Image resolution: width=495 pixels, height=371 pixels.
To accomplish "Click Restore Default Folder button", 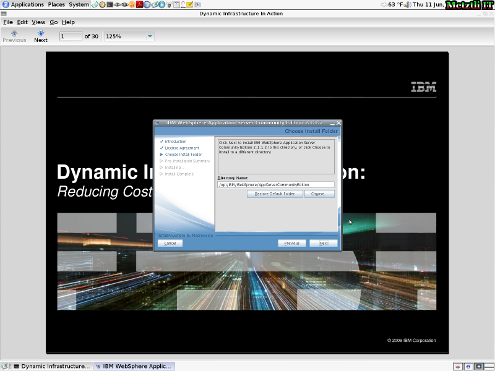I will (275, 194).
